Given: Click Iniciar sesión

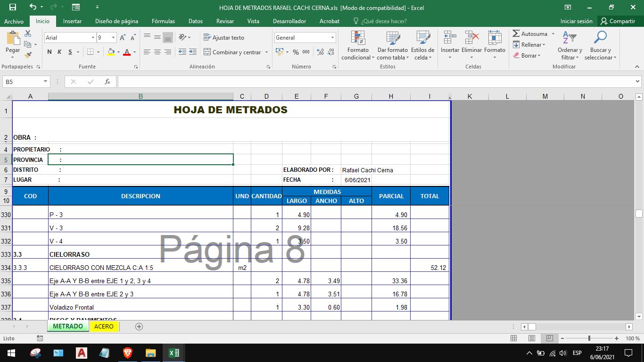Looking at the screenshot, I should 576,21.
